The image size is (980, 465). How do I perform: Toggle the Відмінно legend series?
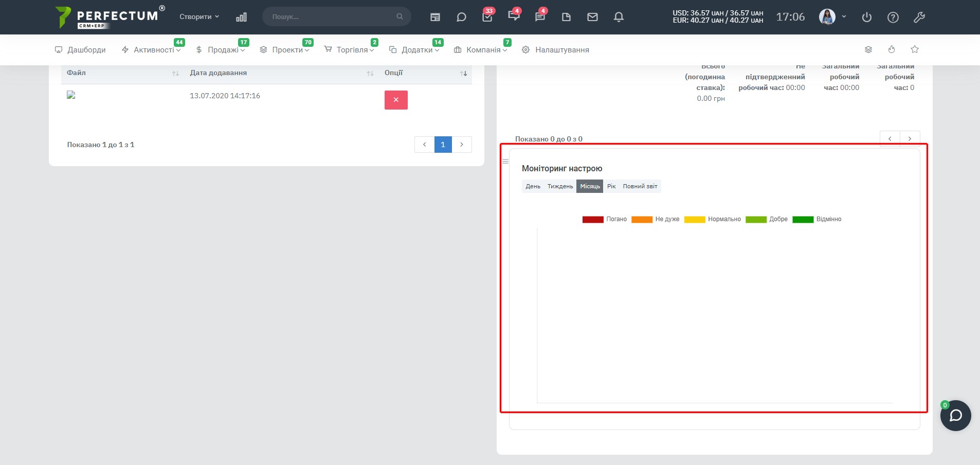point(817,219)
